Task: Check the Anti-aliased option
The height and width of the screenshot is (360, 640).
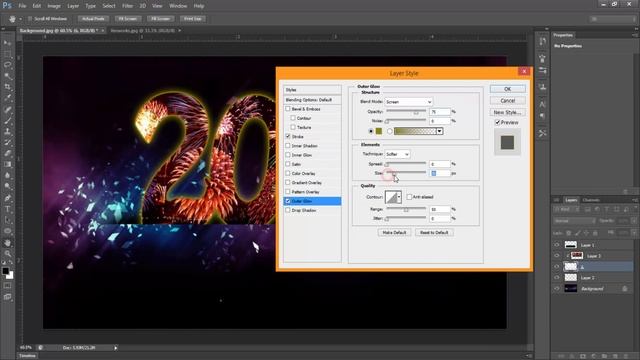Action: (x=409, y=197)
